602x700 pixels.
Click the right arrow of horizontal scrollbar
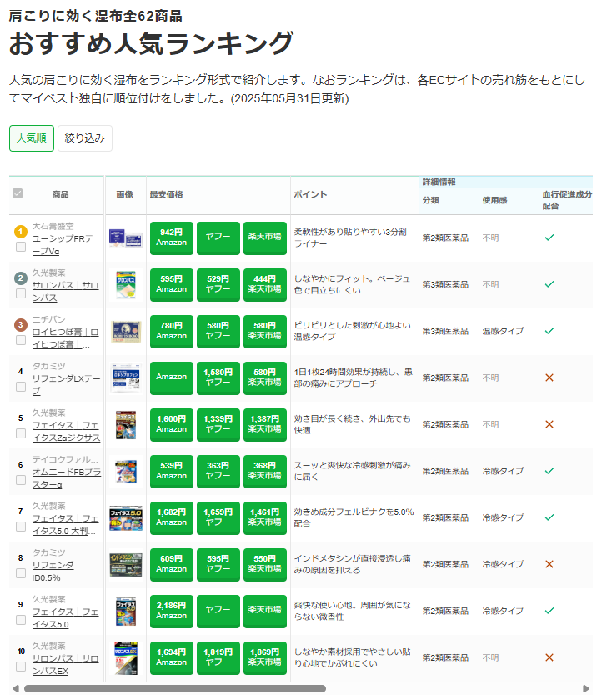tap(587, 689)
